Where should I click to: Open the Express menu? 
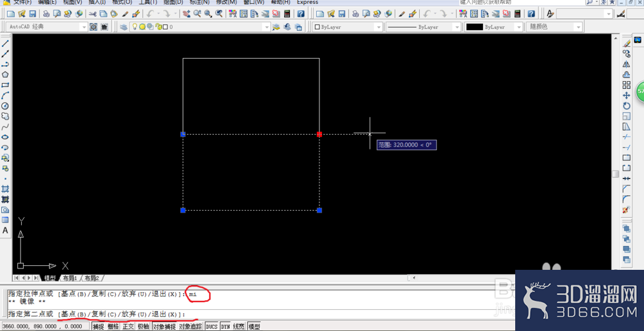(308, 3)
